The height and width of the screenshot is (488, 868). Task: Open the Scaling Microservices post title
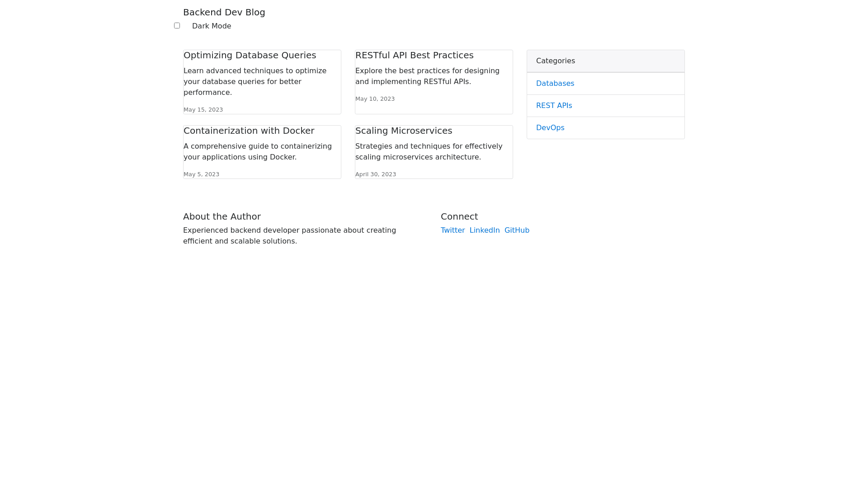pos(403,131)
